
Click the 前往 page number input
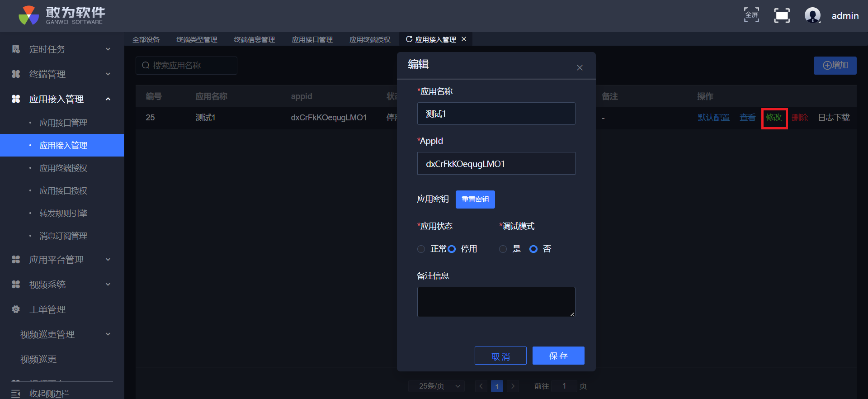(564, 386)
